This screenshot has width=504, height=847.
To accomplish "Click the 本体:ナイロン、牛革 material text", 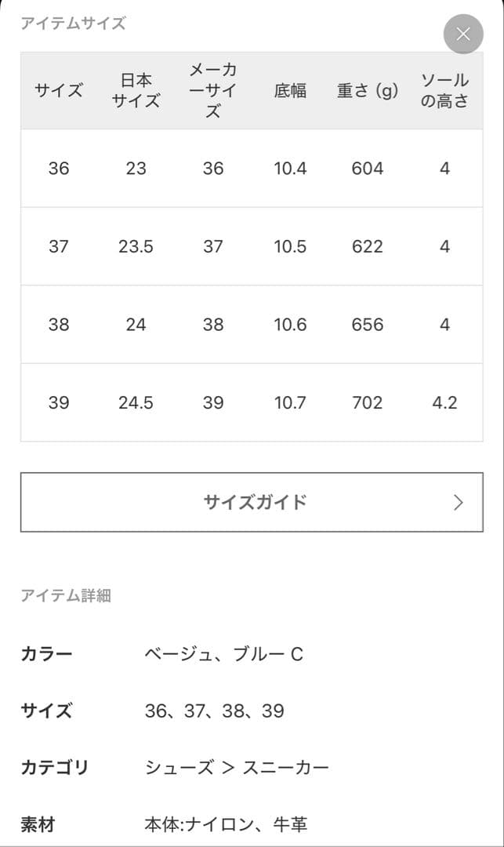I will (x=226, y=824).
